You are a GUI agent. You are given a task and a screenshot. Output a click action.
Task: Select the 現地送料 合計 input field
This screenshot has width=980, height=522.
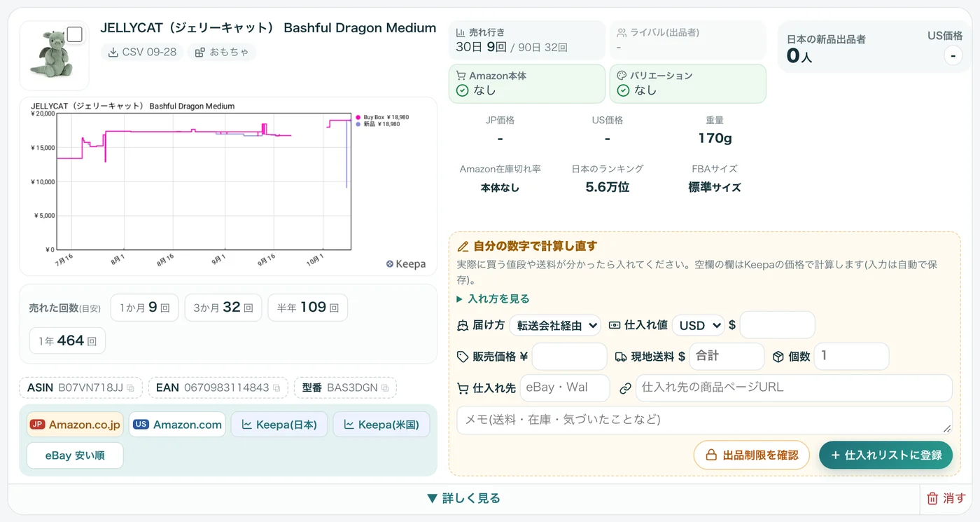click(x=727, y=357)
